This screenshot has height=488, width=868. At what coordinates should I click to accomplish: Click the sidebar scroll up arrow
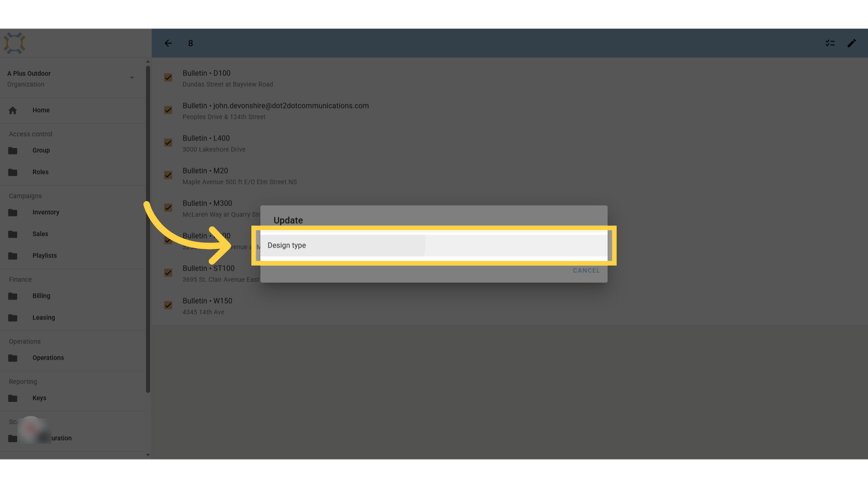pyautogui.click(x=148, y=61)
